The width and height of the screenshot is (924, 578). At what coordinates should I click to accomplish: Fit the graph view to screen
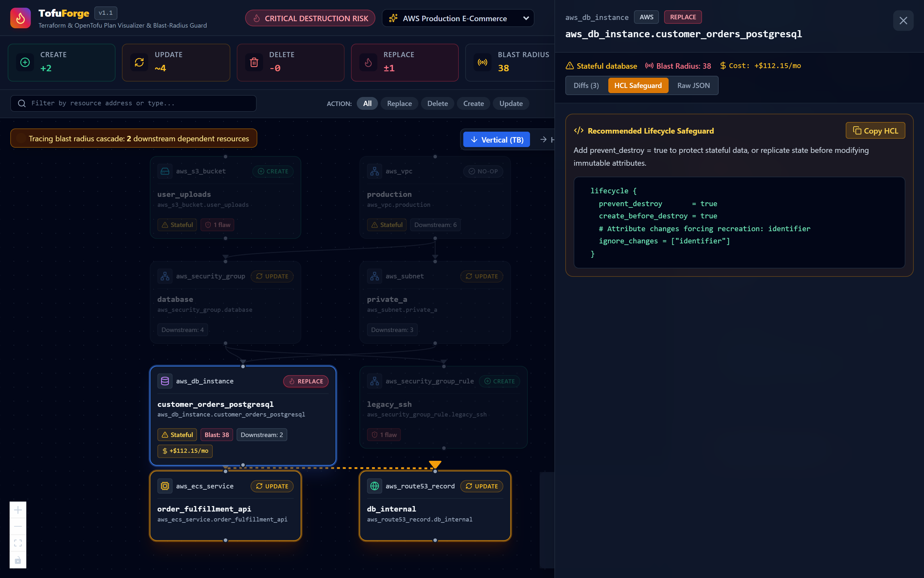coord(18,543)
